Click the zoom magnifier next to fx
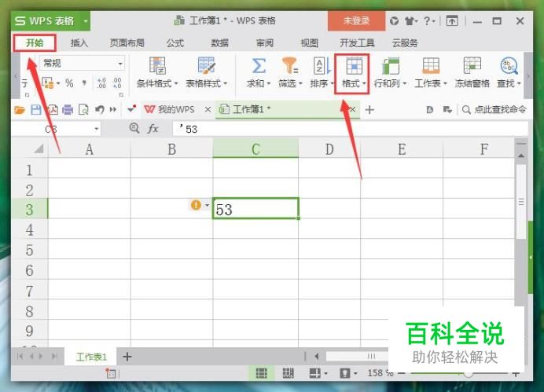 click(134, 129)
